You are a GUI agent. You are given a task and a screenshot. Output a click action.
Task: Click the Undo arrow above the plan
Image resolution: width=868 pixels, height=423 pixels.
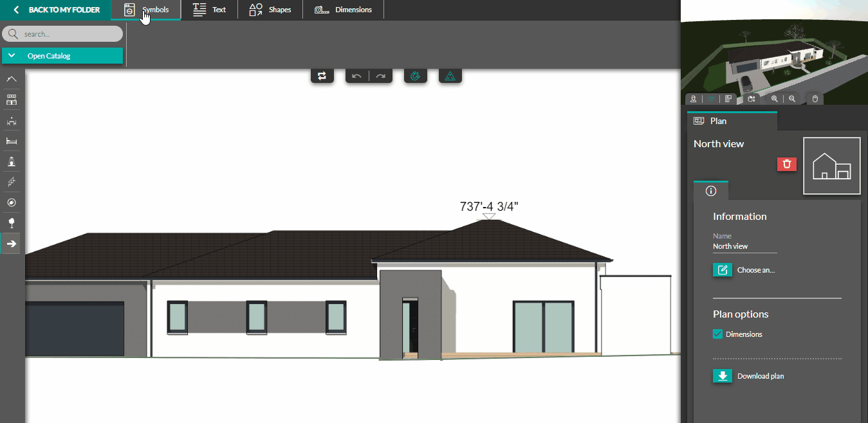click(x=356, y=75)
